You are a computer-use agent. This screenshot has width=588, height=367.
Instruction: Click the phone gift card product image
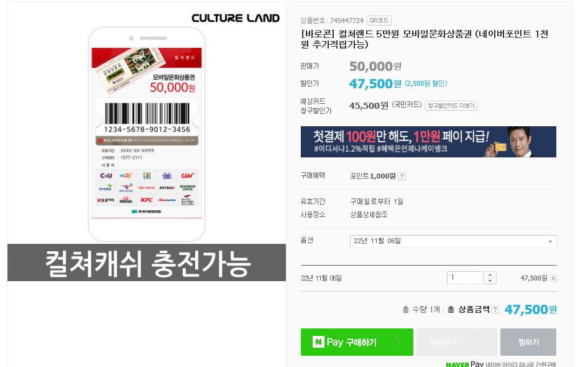[147, 134]
